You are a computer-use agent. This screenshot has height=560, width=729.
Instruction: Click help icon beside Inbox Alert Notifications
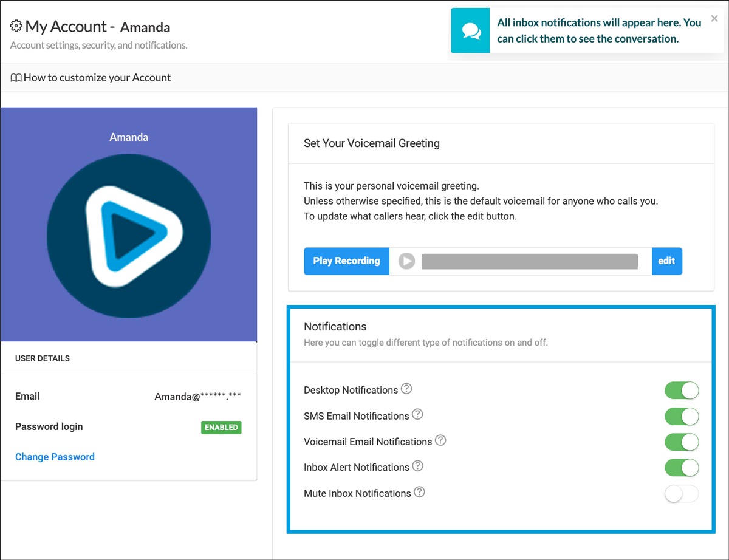click(x=417, y=466)
